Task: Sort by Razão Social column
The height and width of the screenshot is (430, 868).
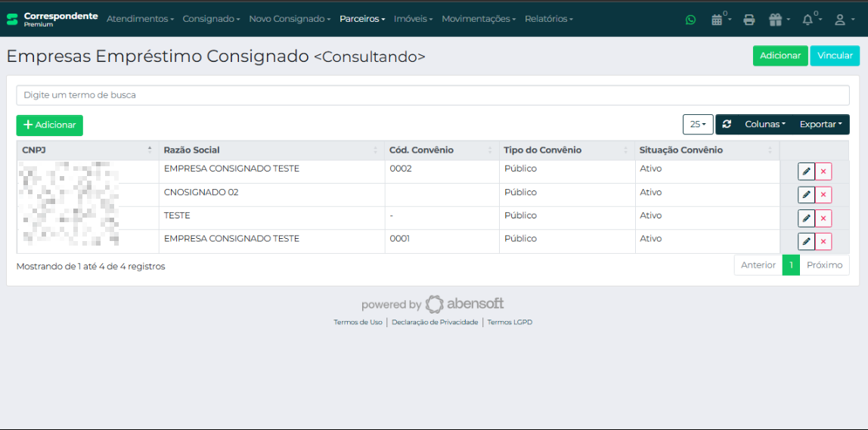Action: [270, 150]
